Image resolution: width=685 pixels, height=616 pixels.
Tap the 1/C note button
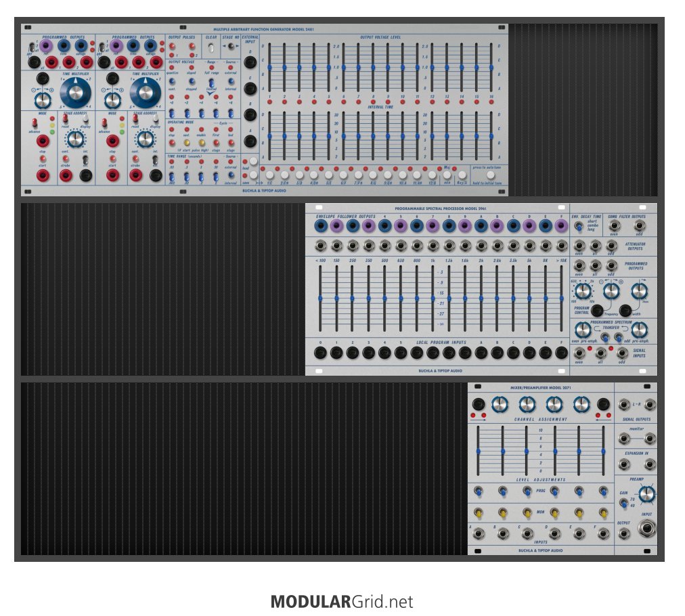(269, 175)
